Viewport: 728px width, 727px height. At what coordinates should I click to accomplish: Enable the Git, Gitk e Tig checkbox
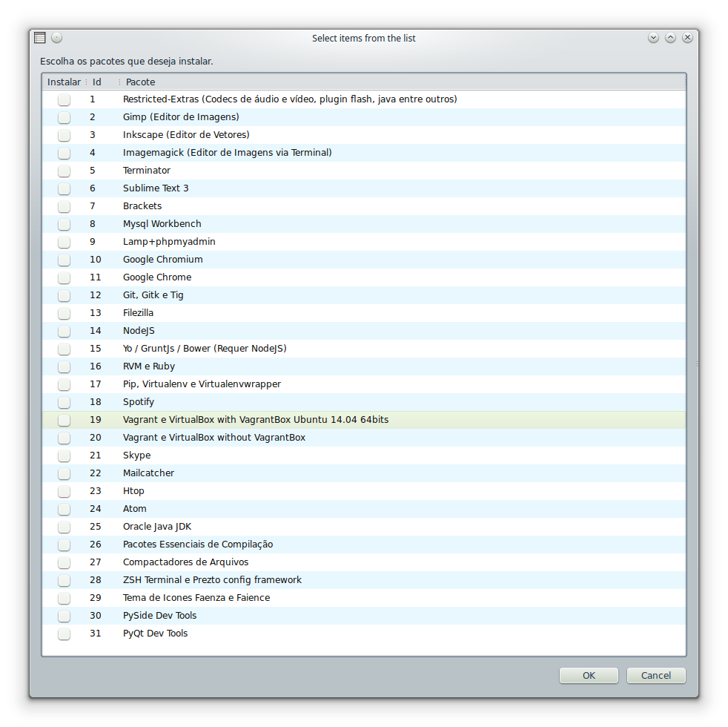click(x=64, y=295)
